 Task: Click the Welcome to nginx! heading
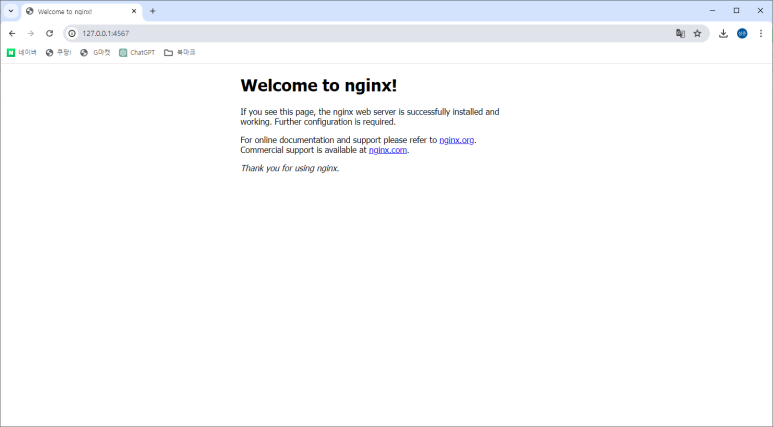coord(318,85)
